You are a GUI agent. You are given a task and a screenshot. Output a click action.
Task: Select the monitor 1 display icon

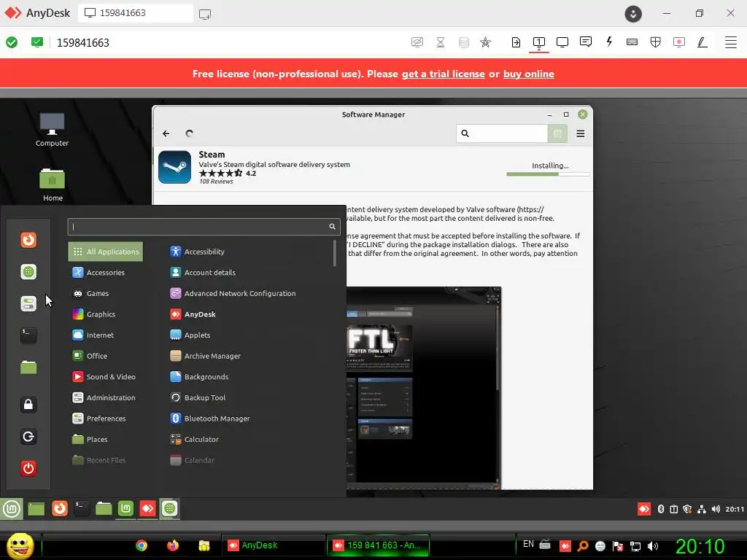(x=539, y=42)
